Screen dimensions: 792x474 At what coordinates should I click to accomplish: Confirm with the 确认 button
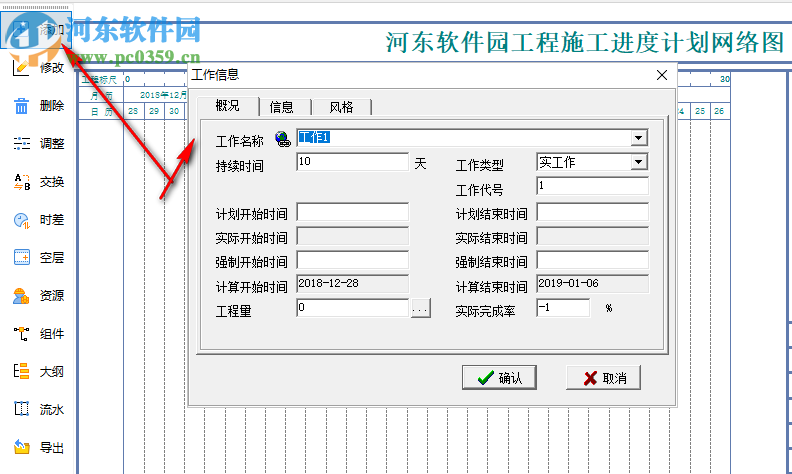499,377
